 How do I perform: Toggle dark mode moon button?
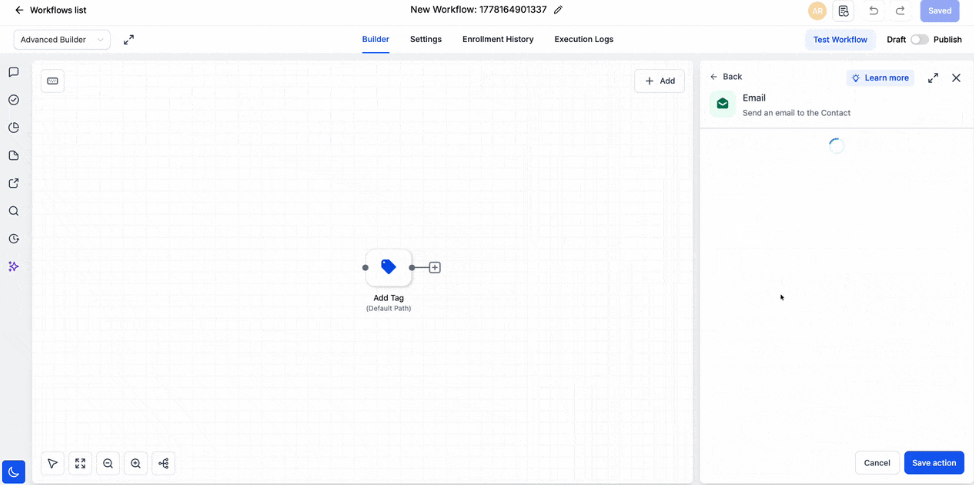(14, 472)
